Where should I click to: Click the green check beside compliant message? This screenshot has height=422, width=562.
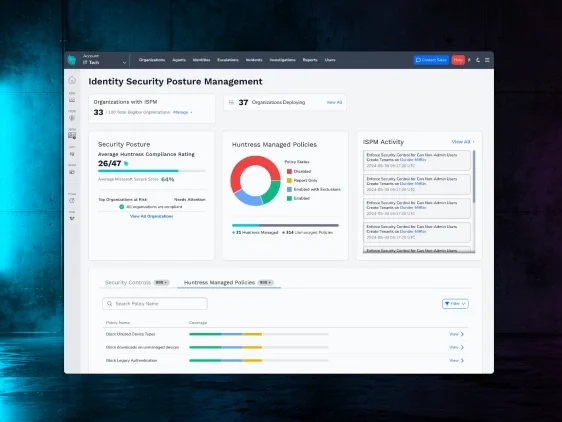pos(122,207)
